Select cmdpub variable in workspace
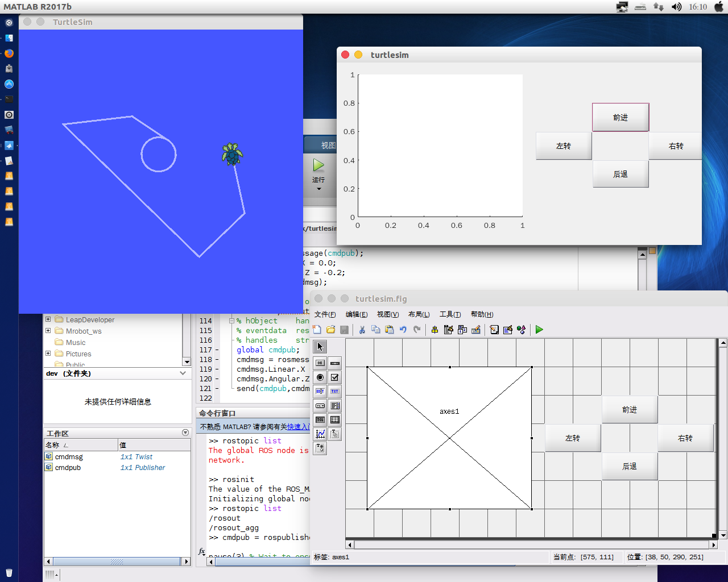This screenshot has height=582, width=728. click(68, 468)
